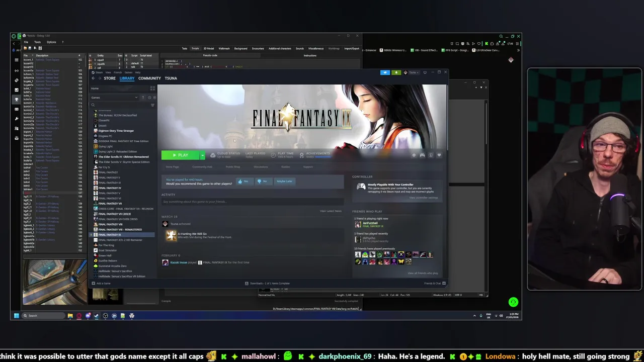Open the Steam Help menu
This screenshot has height=362, width=644.
coord(137,72)
